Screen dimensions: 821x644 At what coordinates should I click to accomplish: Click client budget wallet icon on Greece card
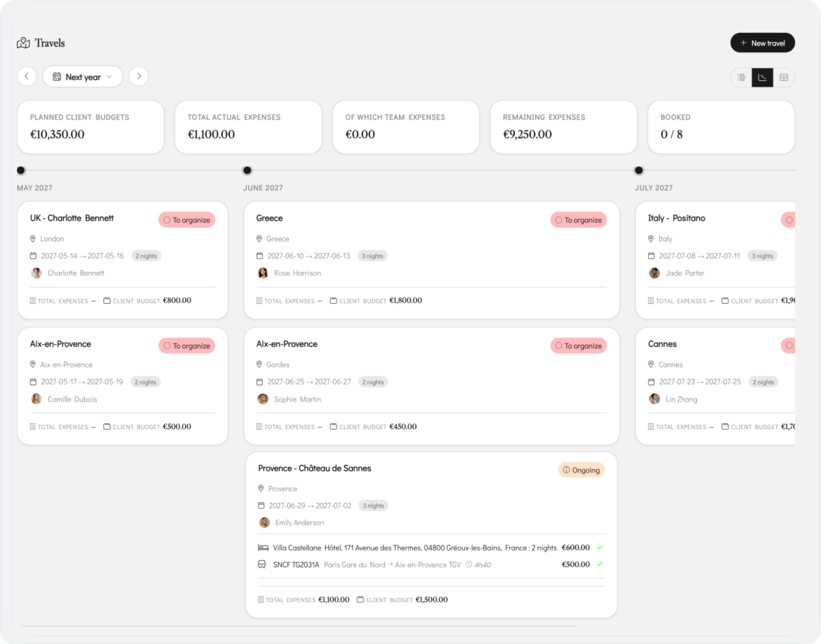pyautogui.click(x=333, y=301)
